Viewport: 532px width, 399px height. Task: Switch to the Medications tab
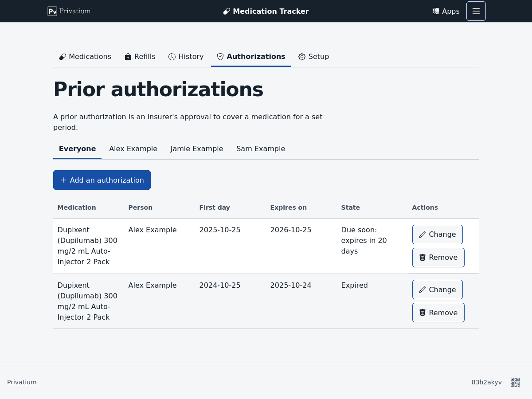[85, 57]
